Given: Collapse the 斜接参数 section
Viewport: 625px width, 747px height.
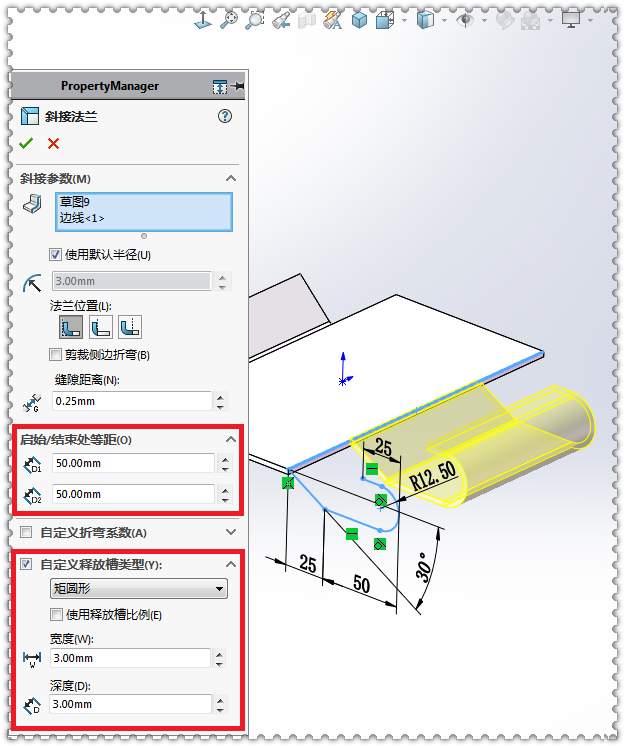Looking at the screenshot, I should click(x=231, y=178).
